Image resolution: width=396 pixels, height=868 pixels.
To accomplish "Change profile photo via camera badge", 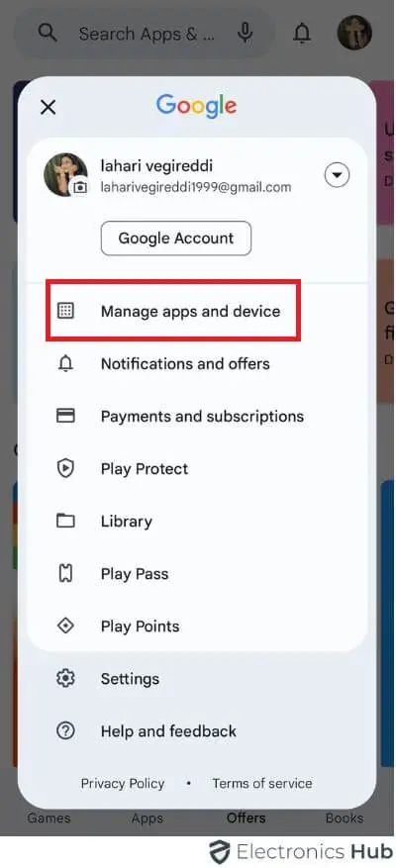I will (80, 187).
